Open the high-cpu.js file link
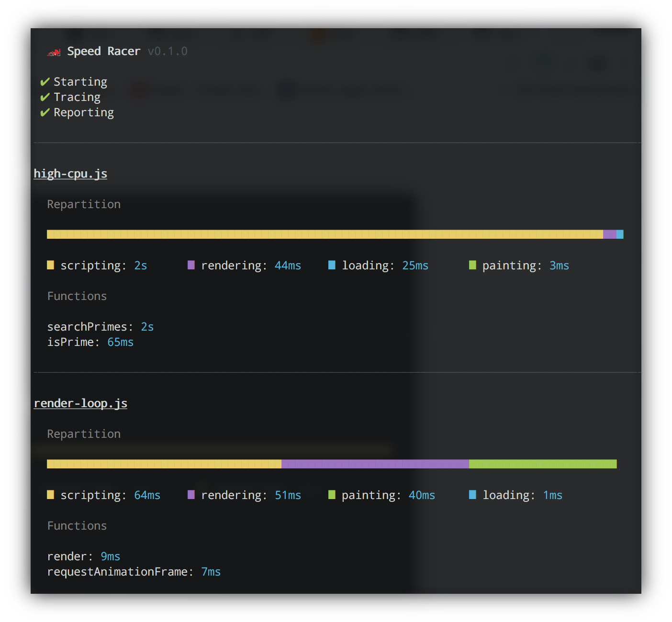The height and width of the screenshot is (622, 672). (x=70, y=174)
